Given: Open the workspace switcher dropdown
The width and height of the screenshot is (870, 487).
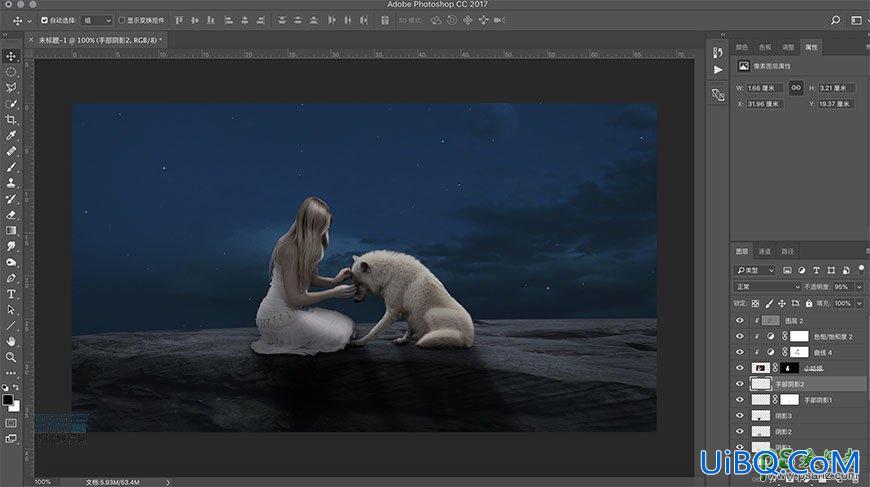Looking at the screenshot, I should 856,20.
